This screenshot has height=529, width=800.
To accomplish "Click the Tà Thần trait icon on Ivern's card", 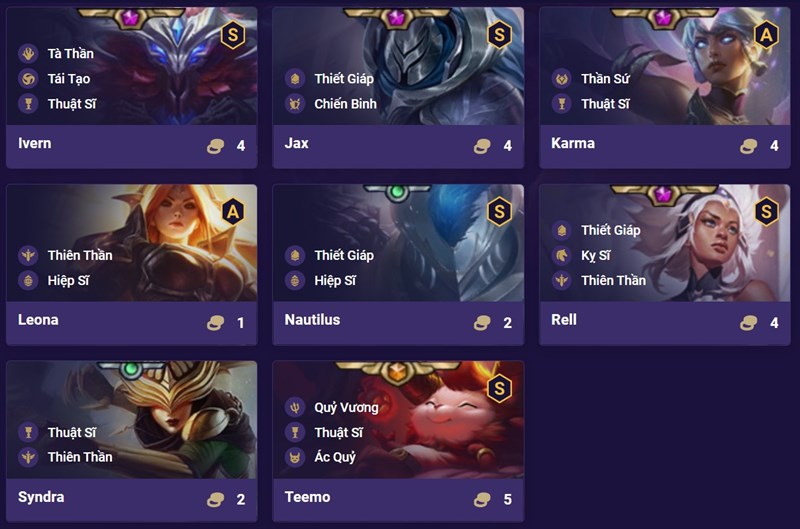I will pos(27,53).
